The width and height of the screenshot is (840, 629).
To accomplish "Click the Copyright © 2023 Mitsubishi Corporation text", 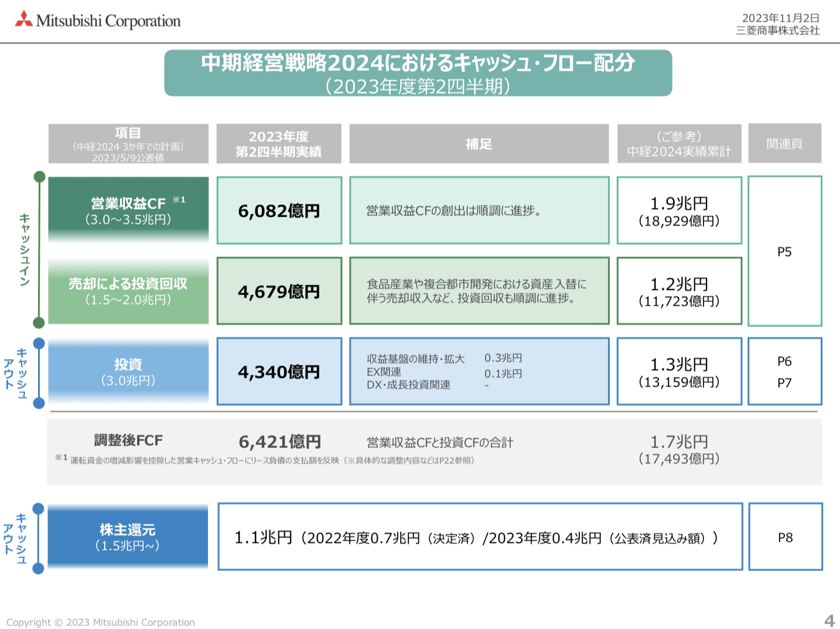I will 101,622.
